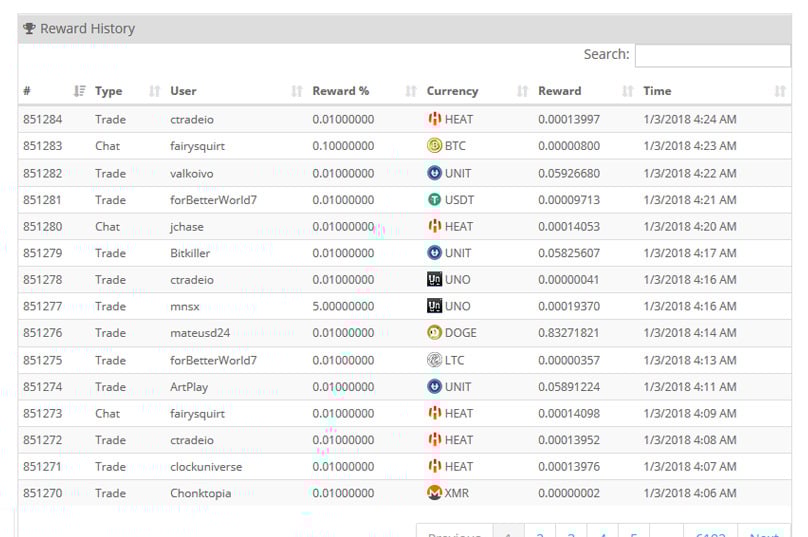This screenshot has height=537, width=808.
Task: Click the BTC coin icon in row 851283
Action: click(x=434, y=146)
